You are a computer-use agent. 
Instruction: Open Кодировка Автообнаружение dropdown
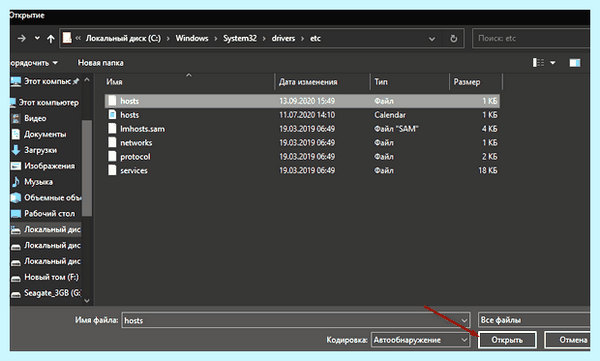point(420,340)
